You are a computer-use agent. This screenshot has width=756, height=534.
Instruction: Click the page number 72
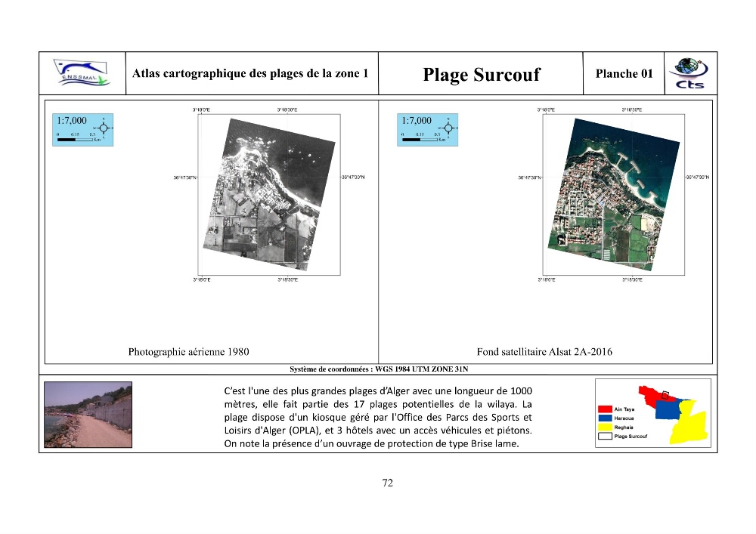click(x=388, y=483)
